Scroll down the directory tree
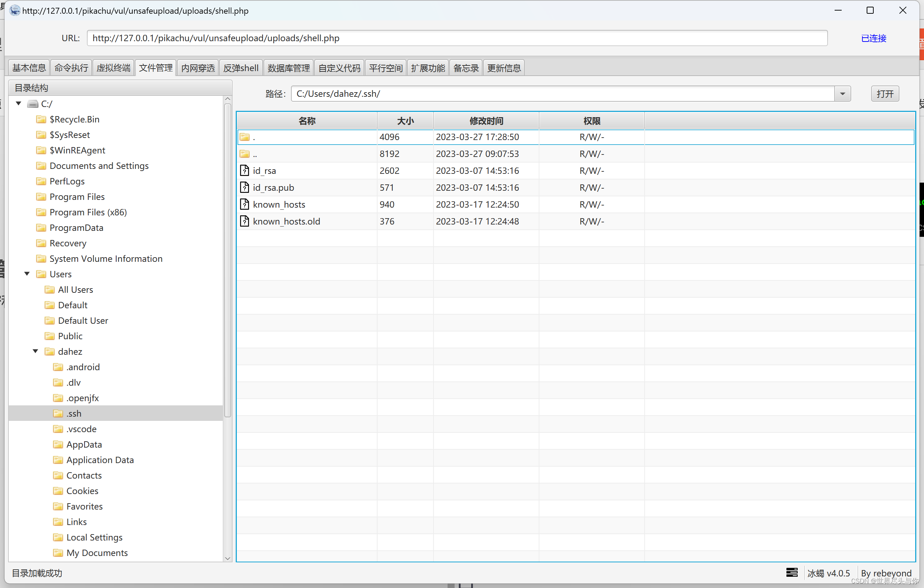Image resolution: width=924 pixels, height=588 pixels. point(228,559)
